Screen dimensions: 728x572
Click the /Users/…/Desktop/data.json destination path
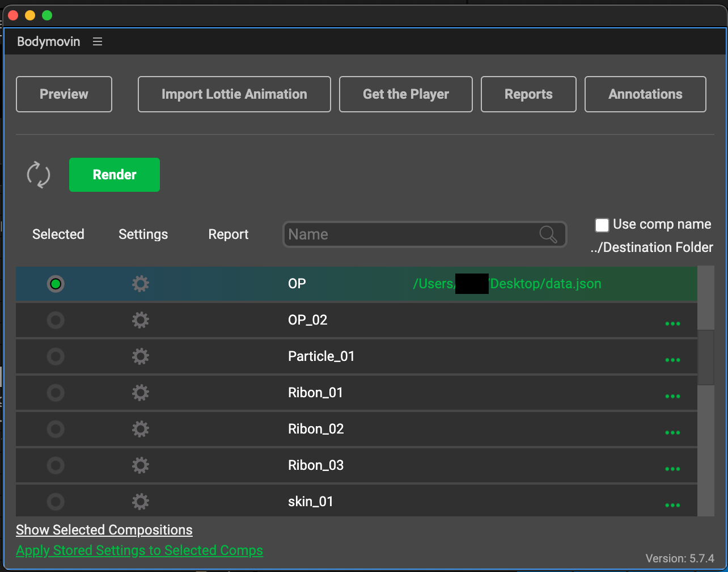click(507, 283)
